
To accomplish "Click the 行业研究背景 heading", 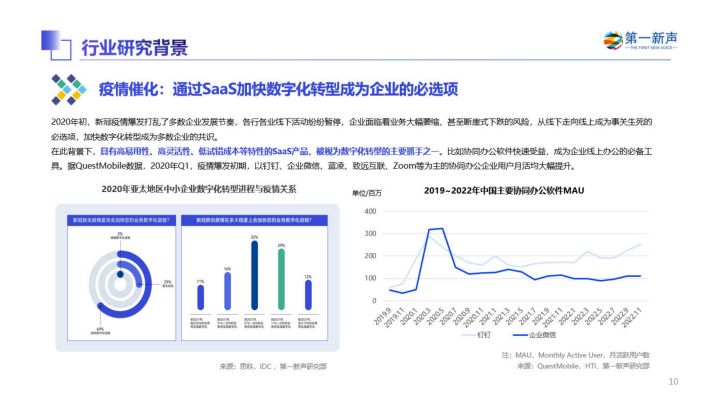I will 134,48.
